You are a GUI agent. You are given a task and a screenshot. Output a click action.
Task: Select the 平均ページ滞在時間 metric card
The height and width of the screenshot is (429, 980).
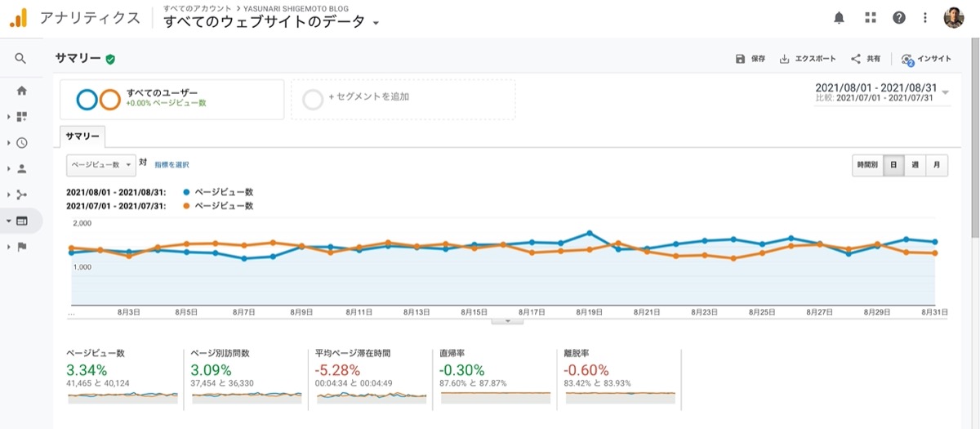(372, 377)
